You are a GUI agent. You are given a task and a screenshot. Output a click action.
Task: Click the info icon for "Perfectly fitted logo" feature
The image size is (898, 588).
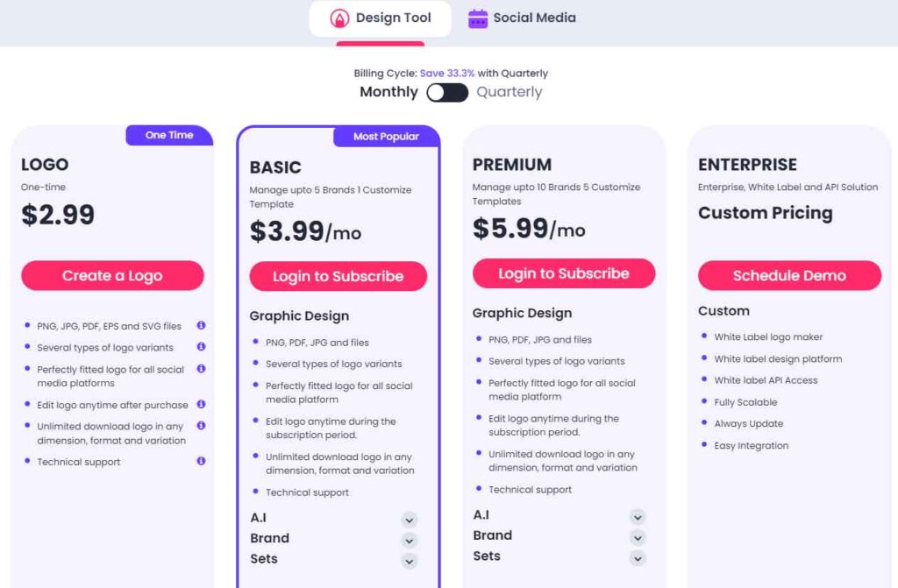coord(201,369)
